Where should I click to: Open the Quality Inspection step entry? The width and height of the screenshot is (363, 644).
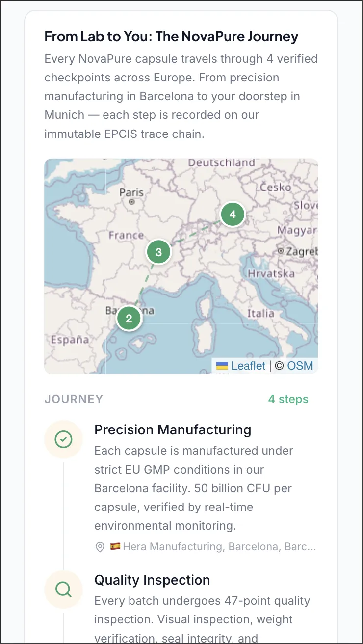click(152, 580)
